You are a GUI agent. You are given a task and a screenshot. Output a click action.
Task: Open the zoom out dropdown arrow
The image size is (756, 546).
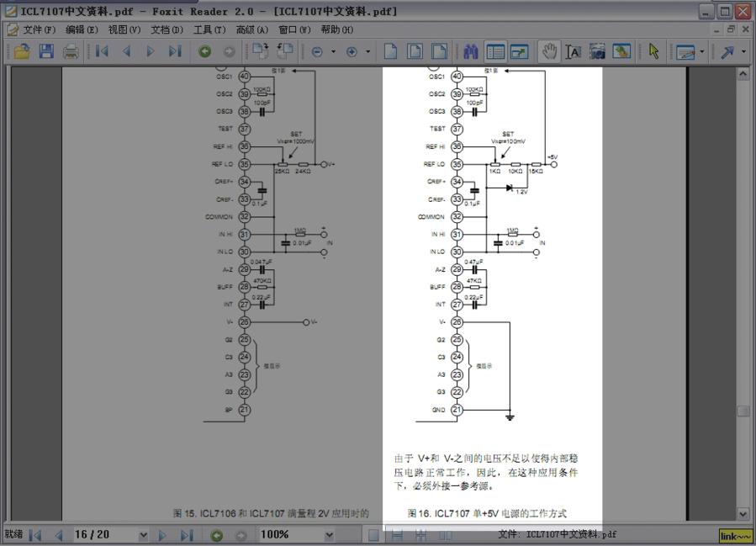tap(333, 51)
